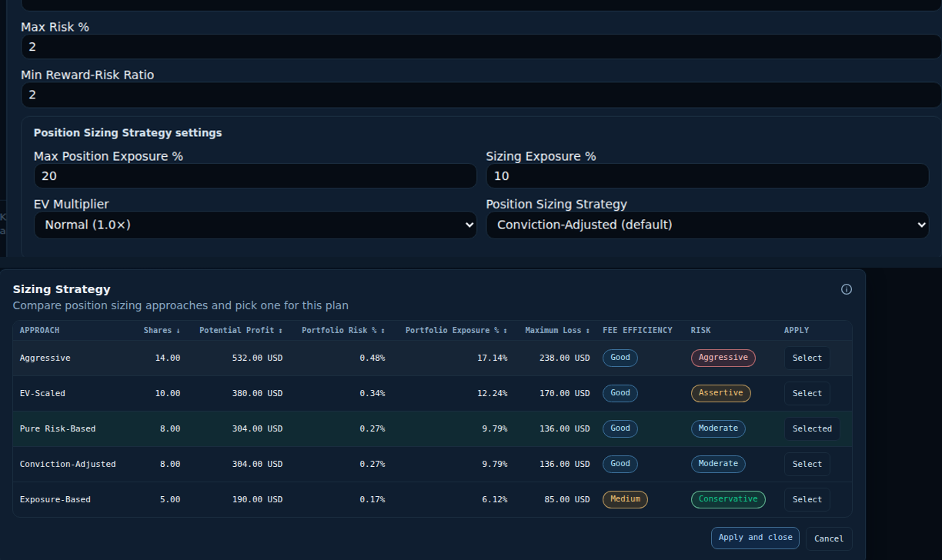
Task: Click the red Aggressive risk badge
Action: [x=723, y=358]
